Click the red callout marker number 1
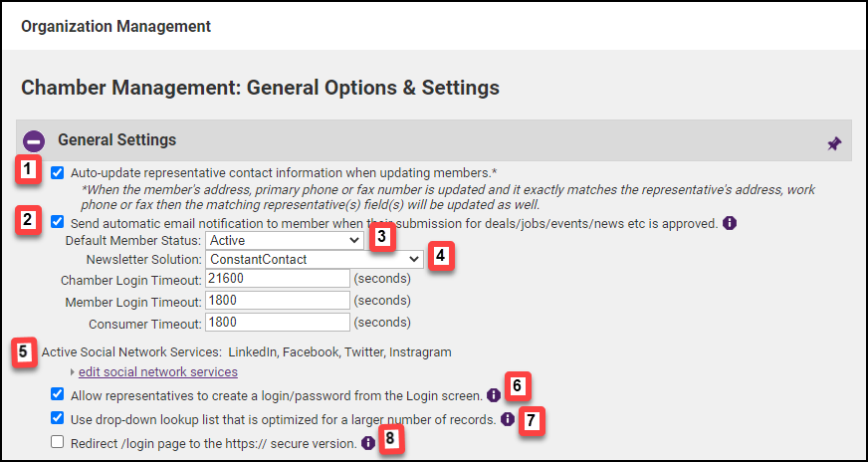Screen dimensions: 868x462 [x=31, y=171]
